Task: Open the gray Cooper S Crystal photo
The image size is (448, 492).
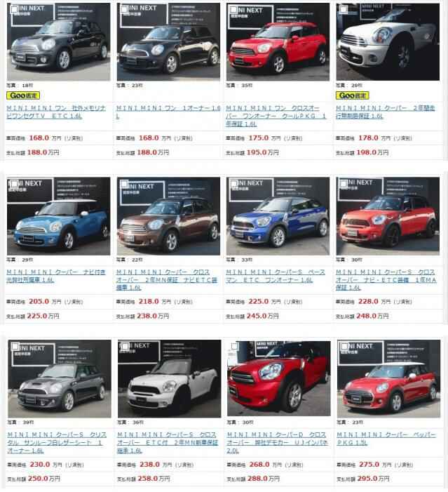Action: click(60, 379)
